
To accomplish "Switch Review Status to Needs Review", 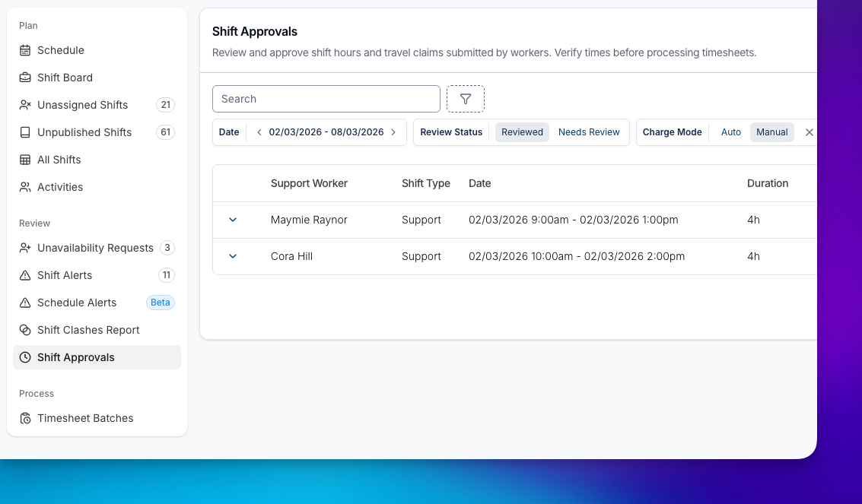I will [x=589, y=132].
